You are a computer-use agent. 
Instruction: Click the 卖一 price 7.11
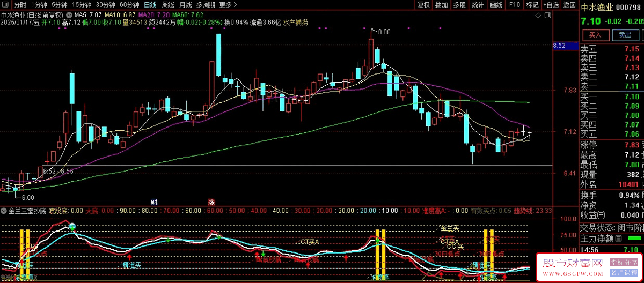(x=632, y=86)
